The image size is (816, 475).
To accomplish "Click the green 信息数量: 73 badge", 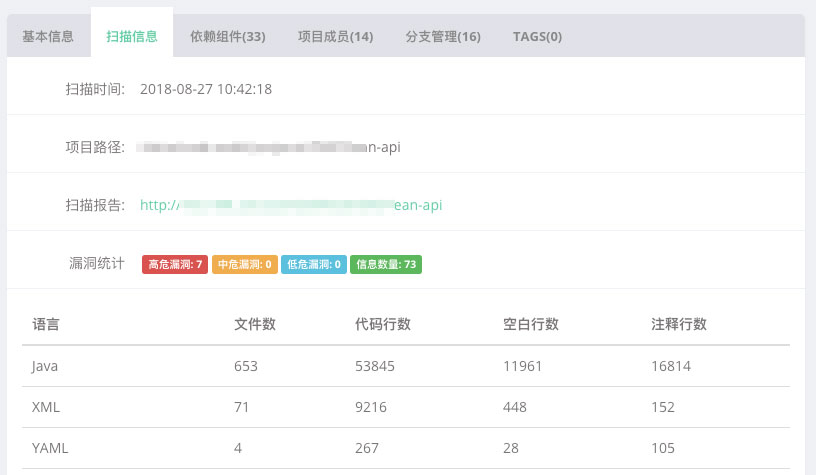I will pos(386,264).
